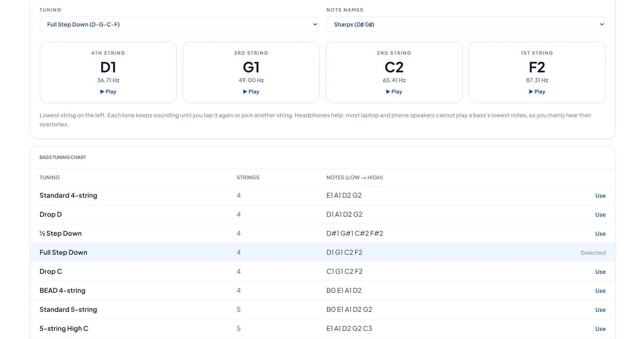The height and width of the screenshot is (339, 644).
Task: Use the Standard 4-string tuning
Action: pyautogui.click(x=600, y=196)
